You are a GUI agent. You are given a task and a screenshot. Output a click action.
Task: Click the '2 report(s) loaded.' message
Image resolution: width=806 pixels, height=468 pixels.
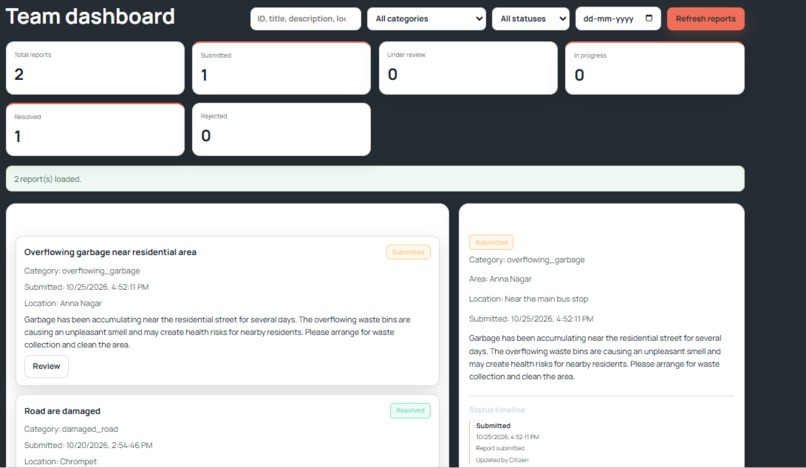[48, 179]
